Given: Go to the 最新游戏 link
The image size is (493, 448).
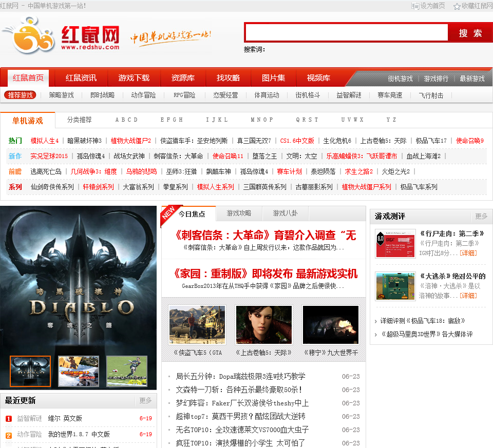Looking at the screenshot, I should 472,79.
